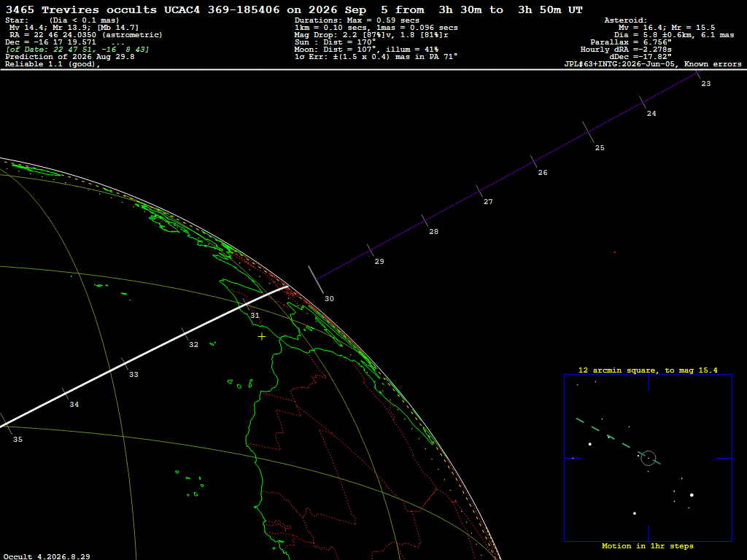Click the Motion in 1hr steps label
Image resolution: width=747 pixels, height=560 pixels.
[648, 545]
